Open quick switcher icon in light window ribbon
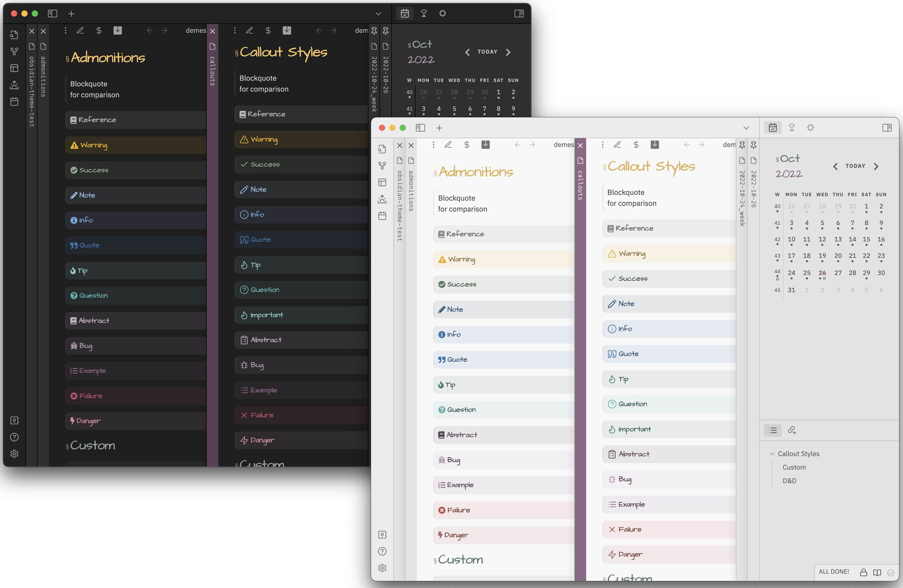The width and height of the screenshot is (903, 588). [382, 149]
